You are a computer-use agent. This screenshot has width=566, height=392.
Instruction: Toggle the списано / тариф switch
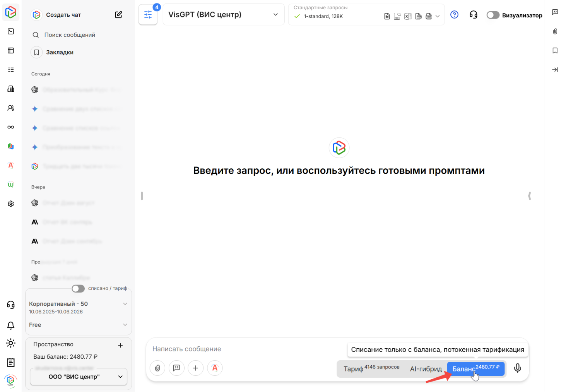(x=78, y=288)
